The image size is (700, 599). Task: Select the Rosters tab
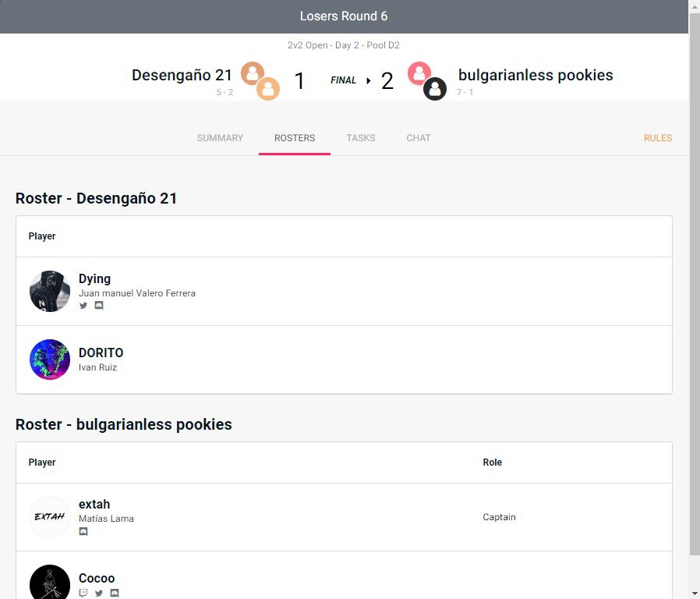click(x=295, y=138)
